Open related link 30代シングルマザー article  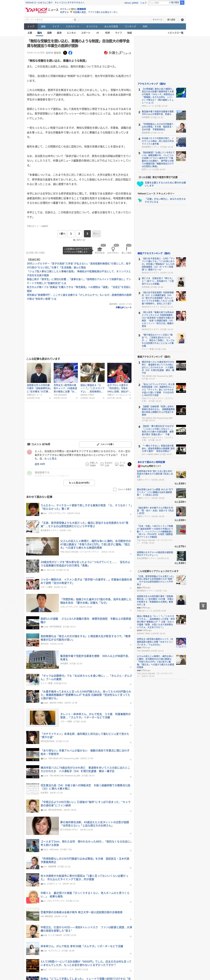(x=79, y=266)
